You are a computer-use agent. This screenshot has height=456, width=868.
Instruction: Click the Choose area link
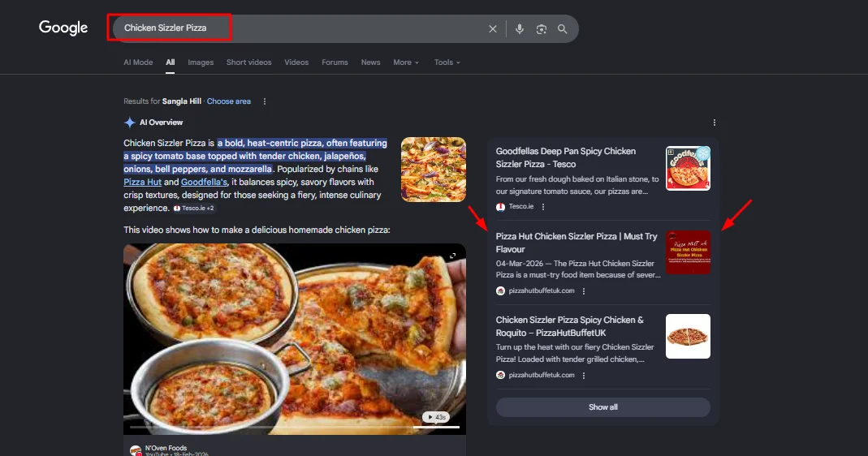tap(229, 101)
